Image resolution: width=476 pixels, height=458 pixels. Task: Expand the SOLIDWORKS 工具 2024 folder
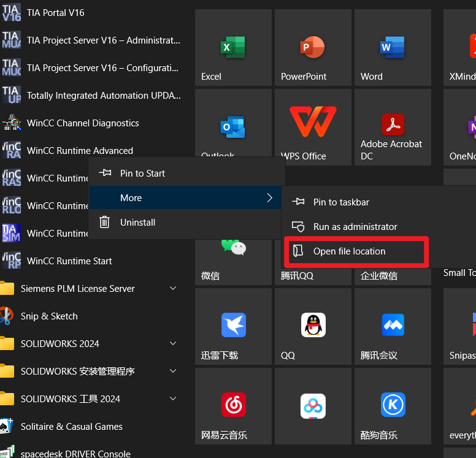pyautogui.click(x=173, y=399)
